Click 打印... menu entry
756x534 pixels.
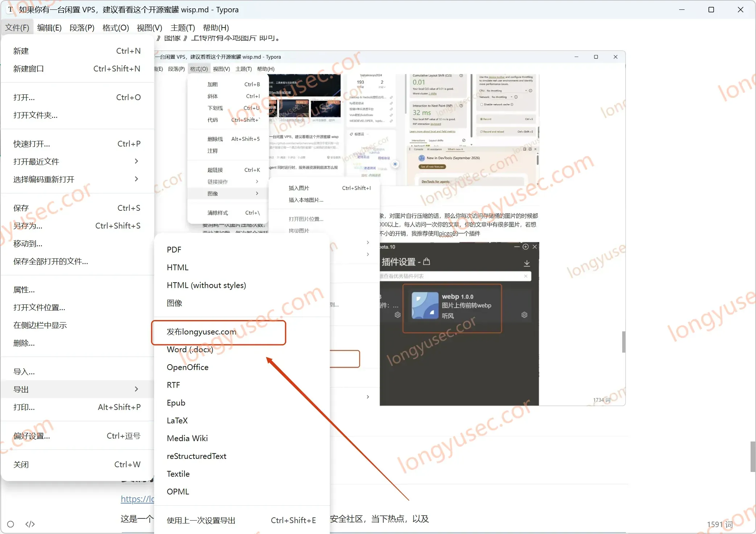coord(77,407)
